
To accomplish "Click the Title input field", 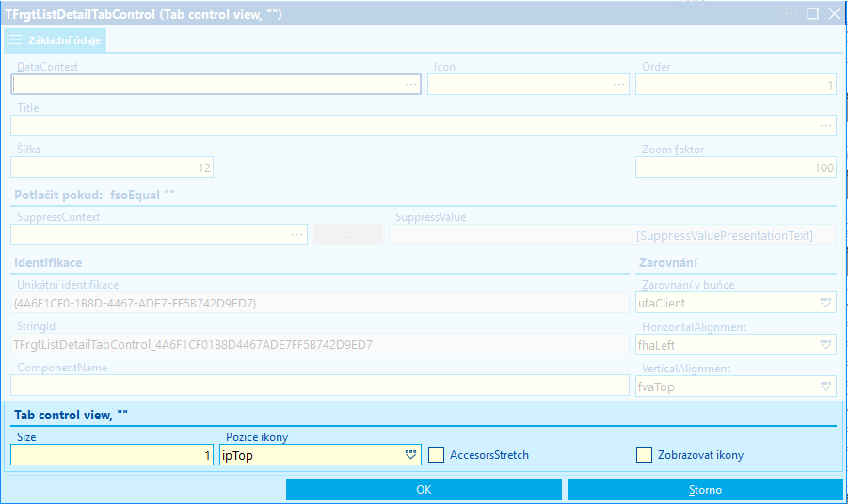I will 424,126.
